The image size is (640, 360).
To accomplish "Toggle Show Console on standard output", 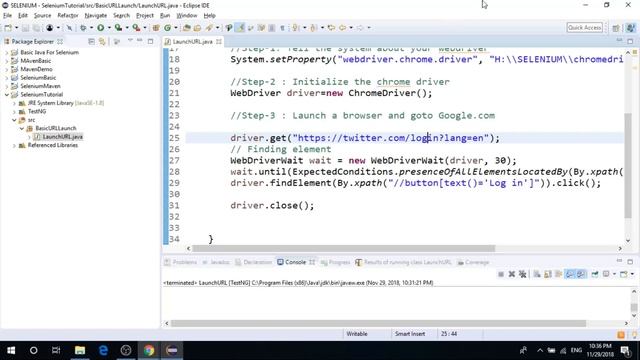I will (570, 274).
